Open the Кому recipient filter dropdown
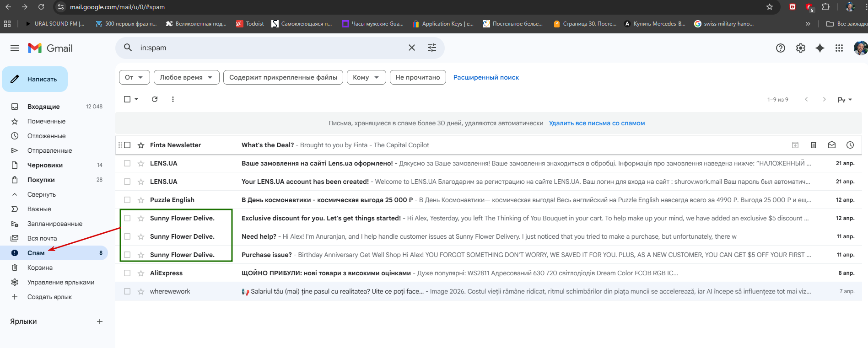This screenshot has width=868, height=348. point(367,77)
